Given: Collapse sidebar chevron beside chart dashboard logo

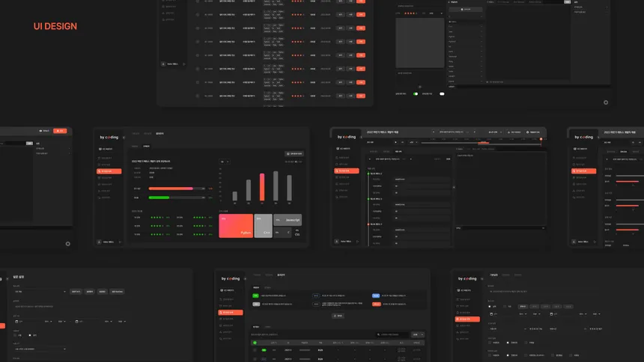Looking at the screenshot, I should tap(124, 138).
